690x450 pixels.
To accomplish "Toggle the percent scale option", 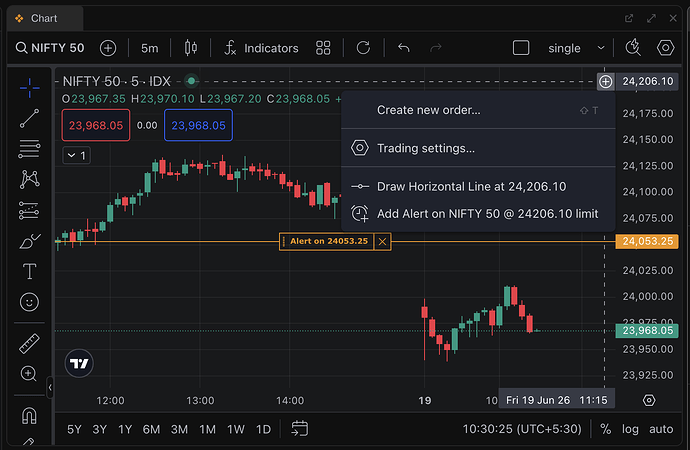I will (x=606, y=429).
